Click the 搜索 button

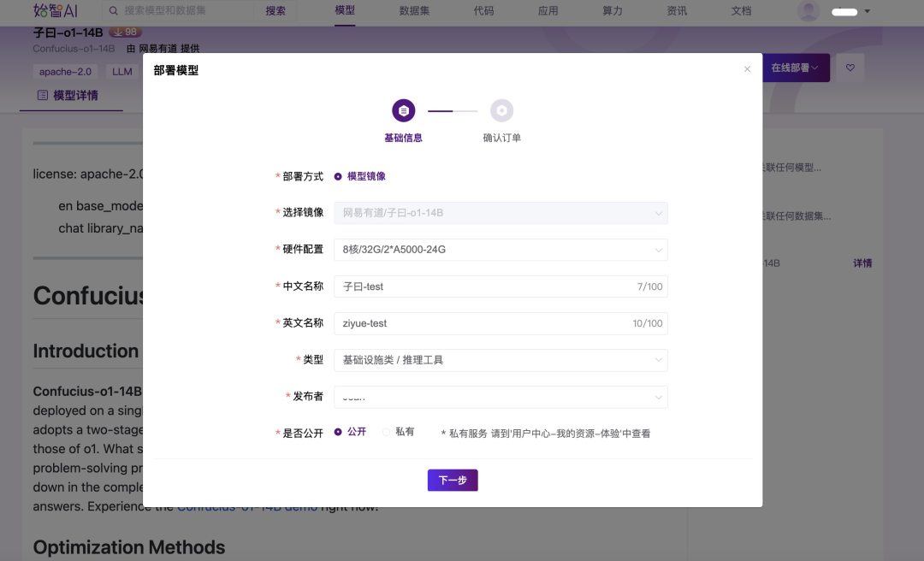pyautogui.click(x=275, y=10)
